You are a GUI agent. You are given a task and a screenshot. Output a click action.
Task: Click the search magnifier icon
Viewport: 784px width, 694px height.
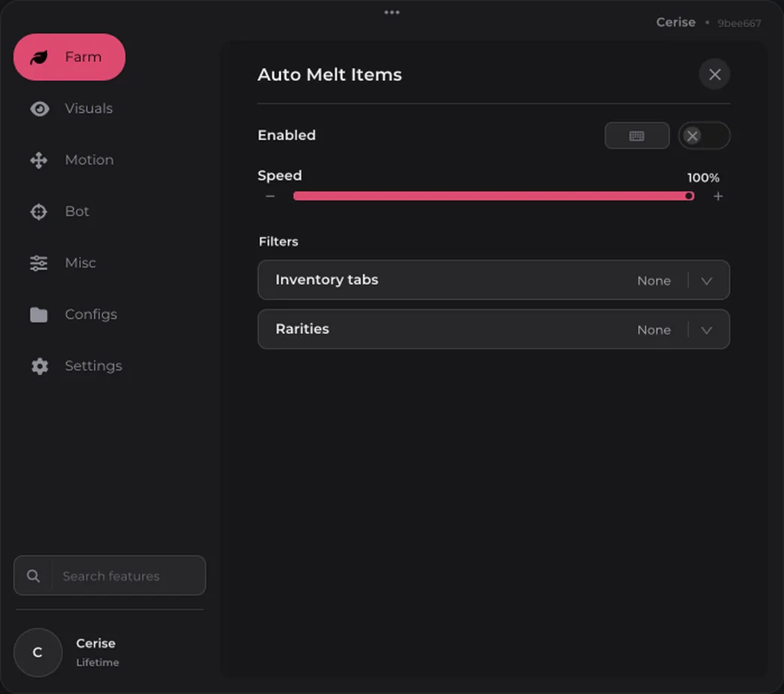coord(34,576)
